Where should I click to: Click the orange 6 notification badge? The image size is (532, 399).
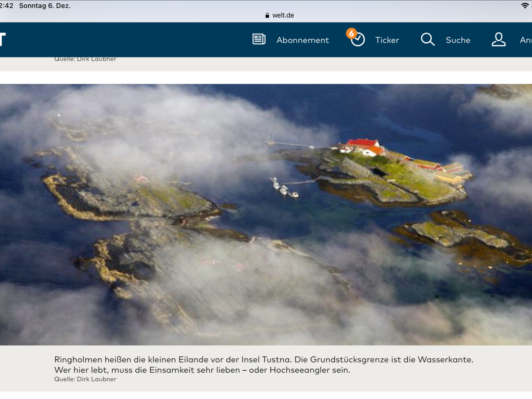[x=351, y=33]
